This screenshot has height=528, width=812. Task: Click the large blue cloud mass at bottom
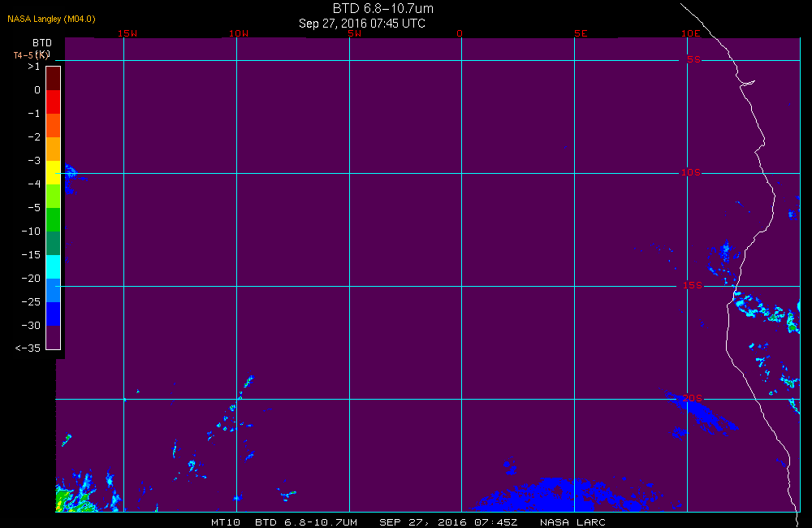click(x=564, y=495)
